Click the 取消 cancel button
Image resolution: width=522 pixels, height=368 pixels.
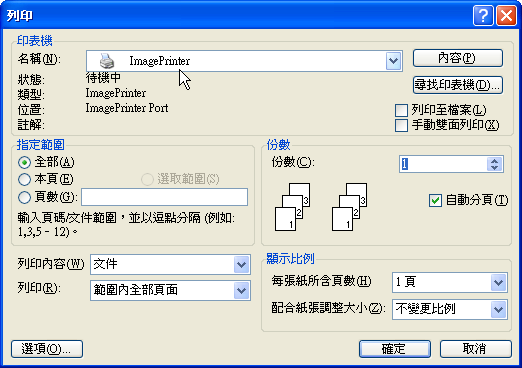pos(476,349)
